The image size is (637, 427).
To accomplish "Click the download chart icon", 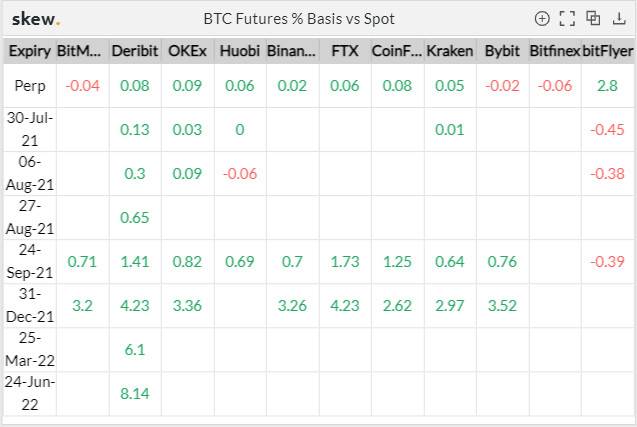I will [x=619, y=18].
